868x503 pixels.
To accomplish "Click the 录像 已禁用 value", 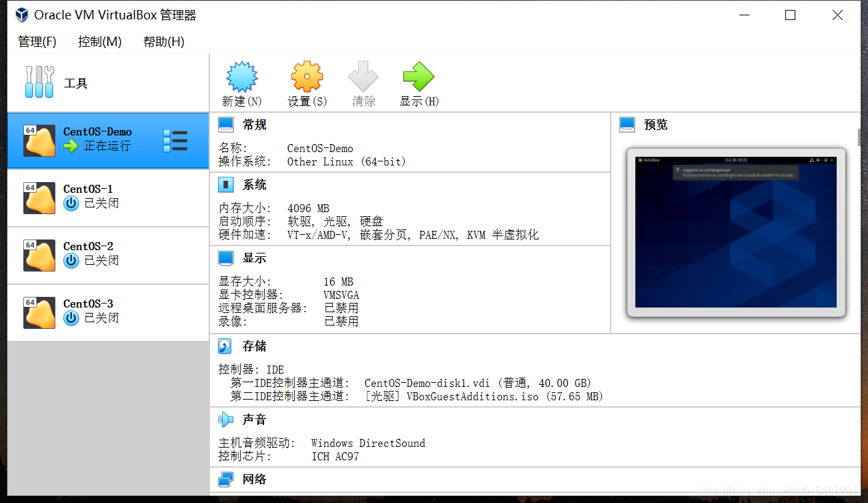I will tap(341, 322).
